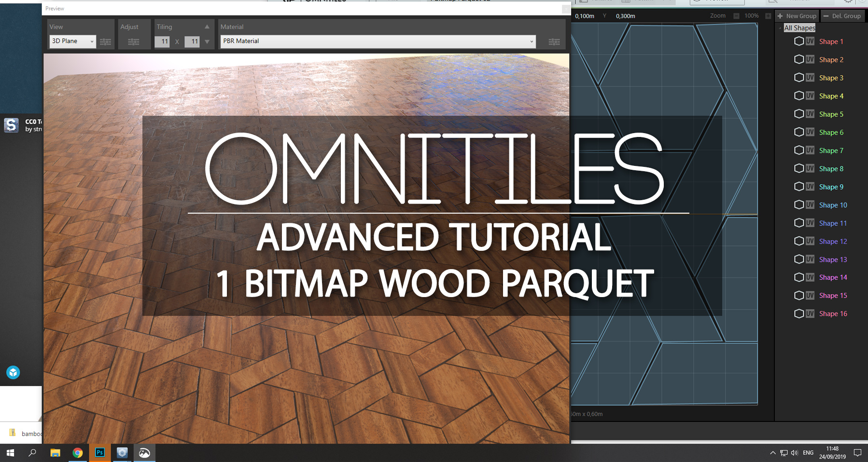Open Material options icon next to PBR Material
868x462 pixels.
click(553, 41)
